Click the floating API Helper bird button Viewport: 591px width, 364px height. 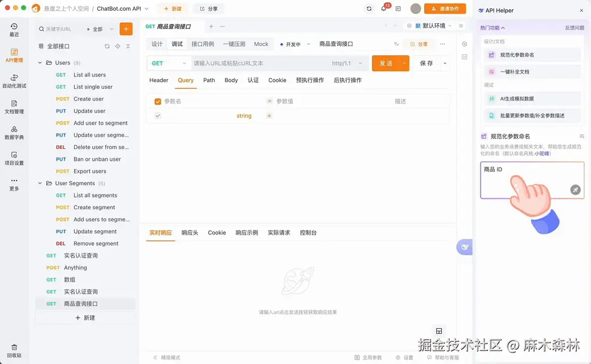pos(465,247)
